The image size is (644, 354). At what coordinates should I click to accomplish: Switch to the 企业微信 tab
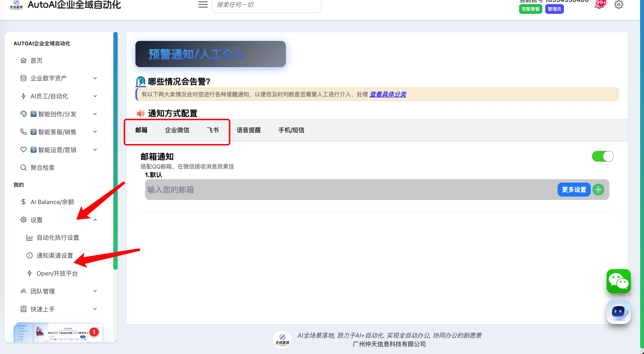177,130
